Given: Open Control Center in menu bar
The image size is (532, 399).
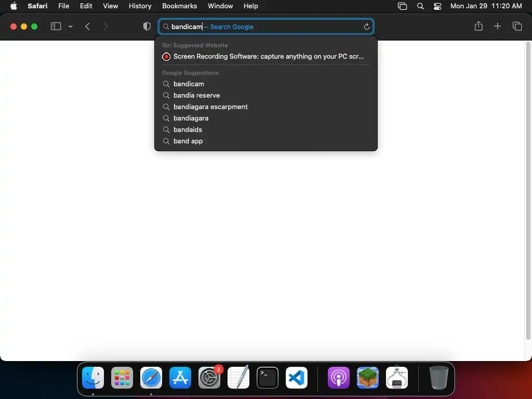Looking at the screenshot, I should pyautogui.click(x=437, y=6).
